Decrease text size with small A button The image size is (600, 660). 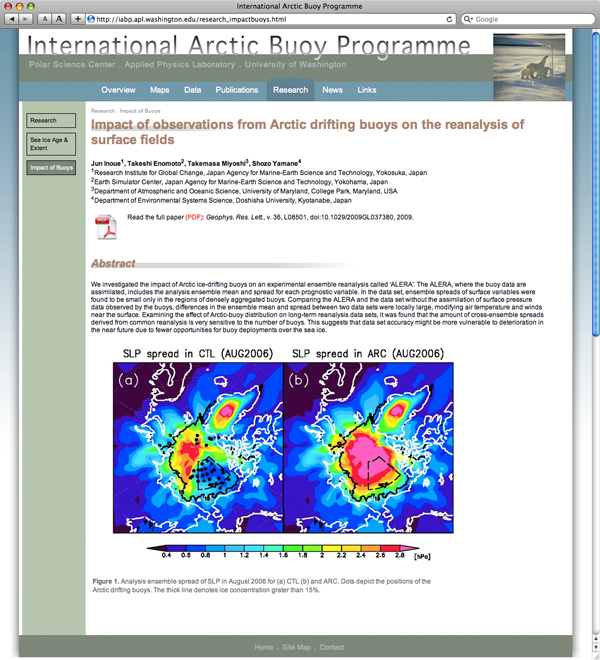[x=45, y=19]
